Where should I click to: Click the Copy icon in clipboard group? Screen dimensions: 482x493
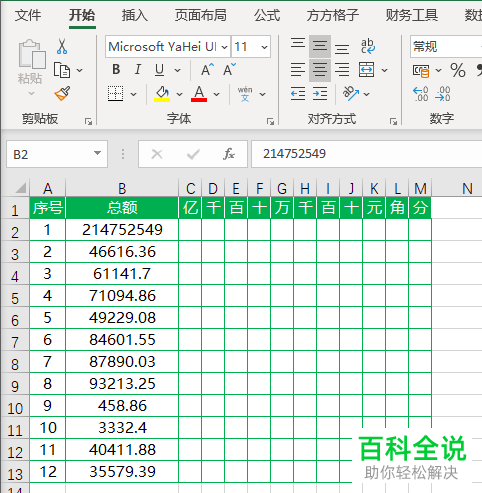pos(62,70)
